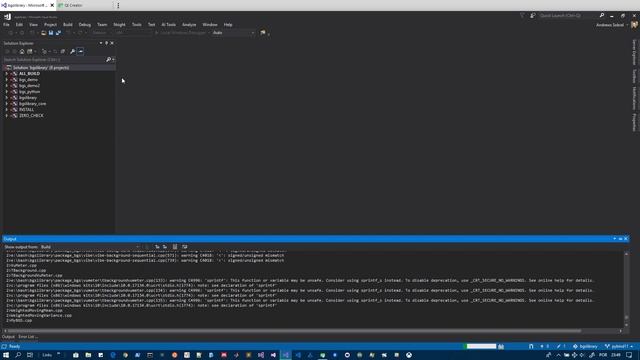
Task: Click Go to Next Message output icon
Action: [x=165, y=247]
